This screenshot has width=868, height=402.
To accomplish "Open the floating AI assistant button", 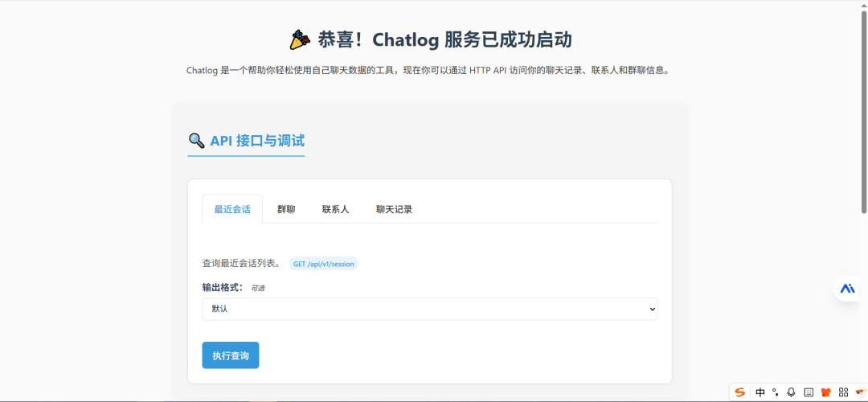I will (847, 288).
